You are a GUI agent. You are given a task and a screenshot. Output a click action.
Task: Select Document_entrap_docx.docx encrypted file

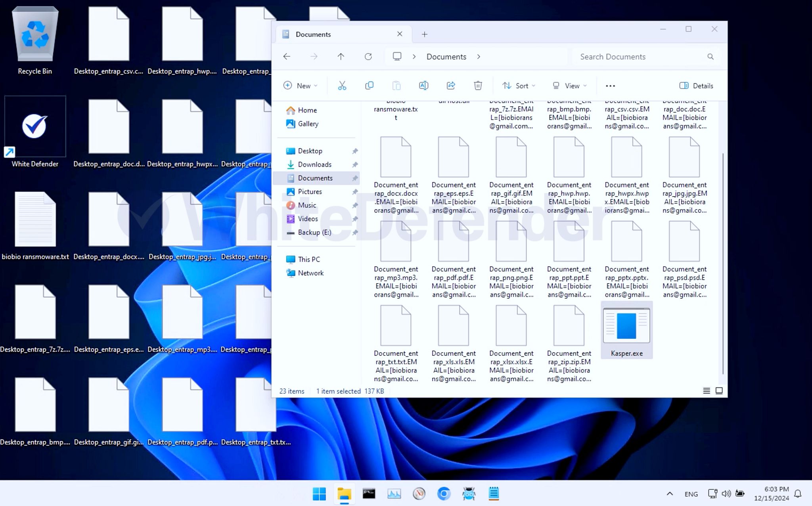tap(396, 175)
